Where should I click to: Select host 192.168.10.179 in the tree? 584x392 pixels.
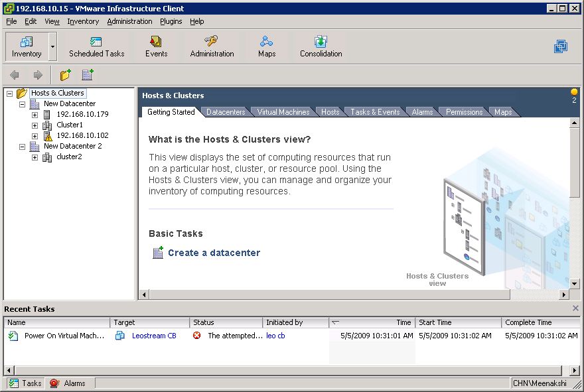point(82,114)
